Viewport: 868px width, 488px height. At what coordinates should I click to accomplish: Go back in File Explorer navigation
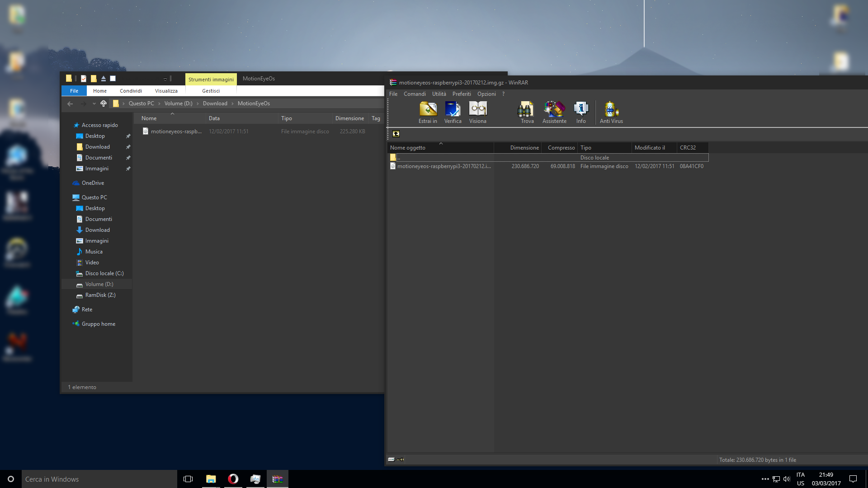click(x=70, y=103)
